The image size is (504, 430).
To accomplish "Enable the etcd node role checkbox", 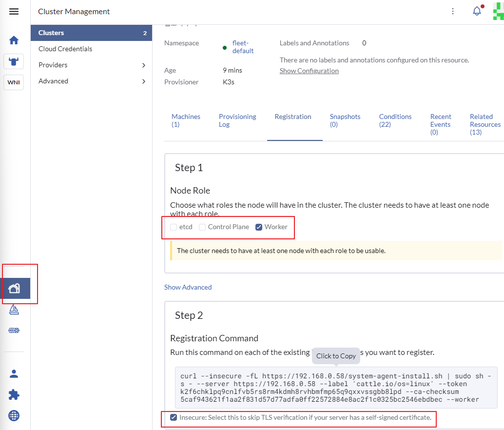I will 174,227.
